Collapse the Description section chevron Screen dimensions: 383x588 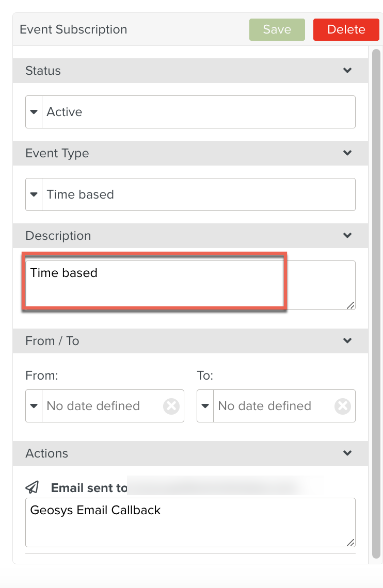pyautogui.click(x=347, y=236)
